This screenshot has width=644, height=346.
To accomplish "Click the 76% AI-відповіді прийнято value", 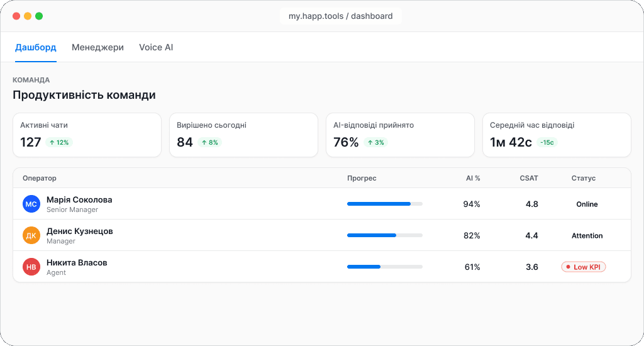I will (346, 142).
